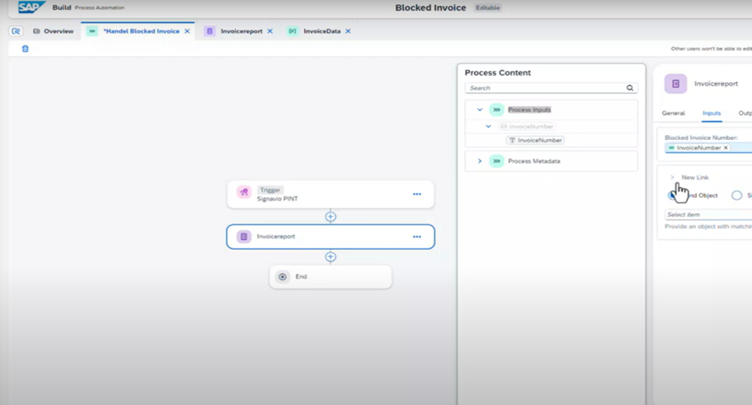Viewport: 752px width, 405px height.
Task: Collapse the Process Inputs tree node
Action: 480,110
